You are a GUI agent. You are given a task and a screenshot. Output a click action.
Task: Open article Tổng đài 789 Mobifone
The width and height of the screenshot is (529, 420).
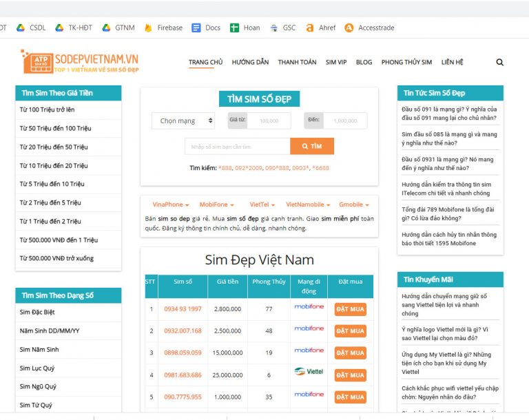[x=448, y=213]
